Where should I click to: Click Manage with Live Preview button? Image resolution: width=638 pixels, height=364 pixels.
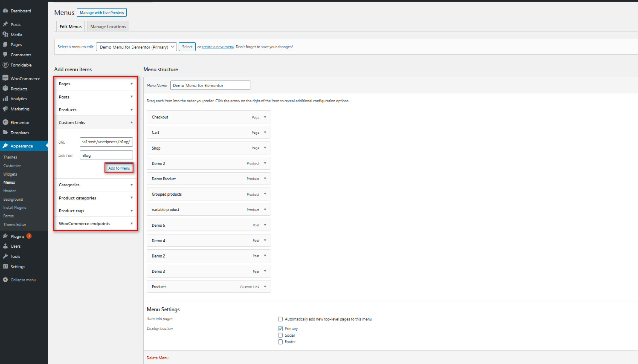pyautogui.click(x=102, y=13)
